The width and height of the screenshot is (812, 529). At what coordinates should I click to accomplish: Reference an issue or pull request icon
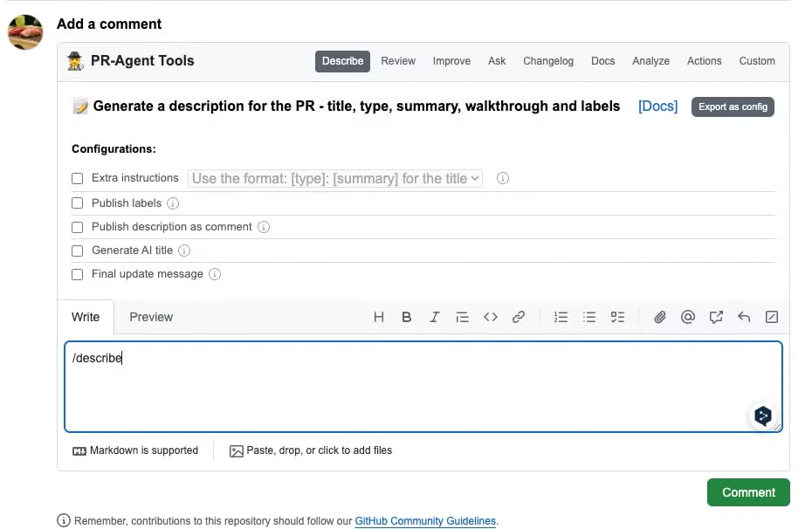coord(716,317)
